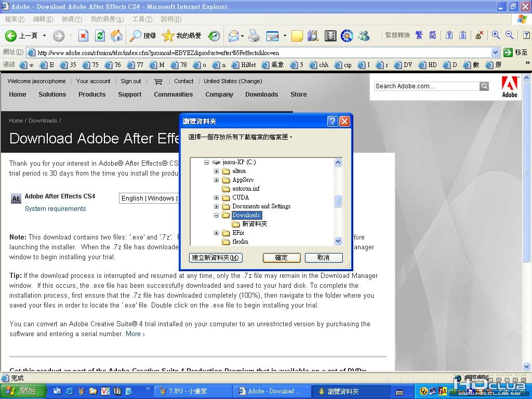
Task: Expand the EFix folder node
Action: pos(216,233)
